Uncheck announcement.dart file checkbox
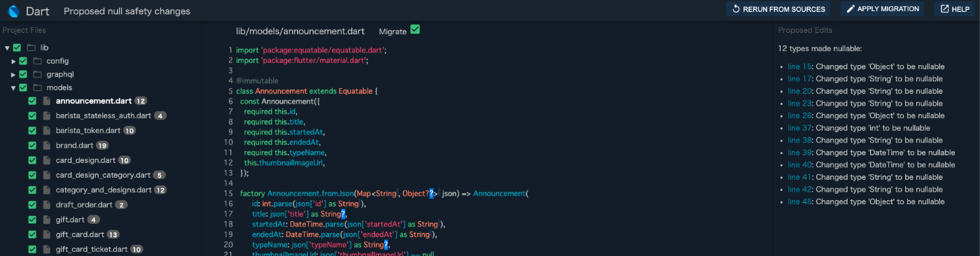Viewport: 980px width, 256px height. pyautogui.click(x=32, y=101)
